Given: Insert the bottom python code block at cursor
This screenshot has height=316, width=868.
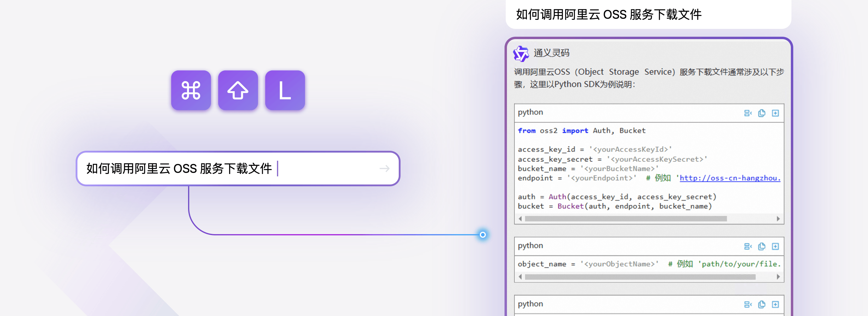Looking at the screenshot, I should click(x=748, y=305).
